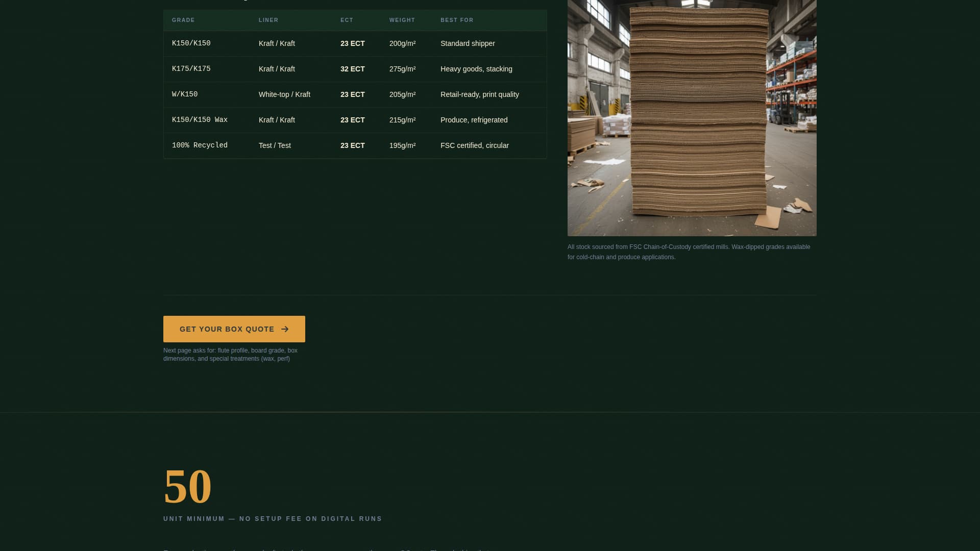
Task: Click the arrow icon inside the quote button
Action: [284, 329]
